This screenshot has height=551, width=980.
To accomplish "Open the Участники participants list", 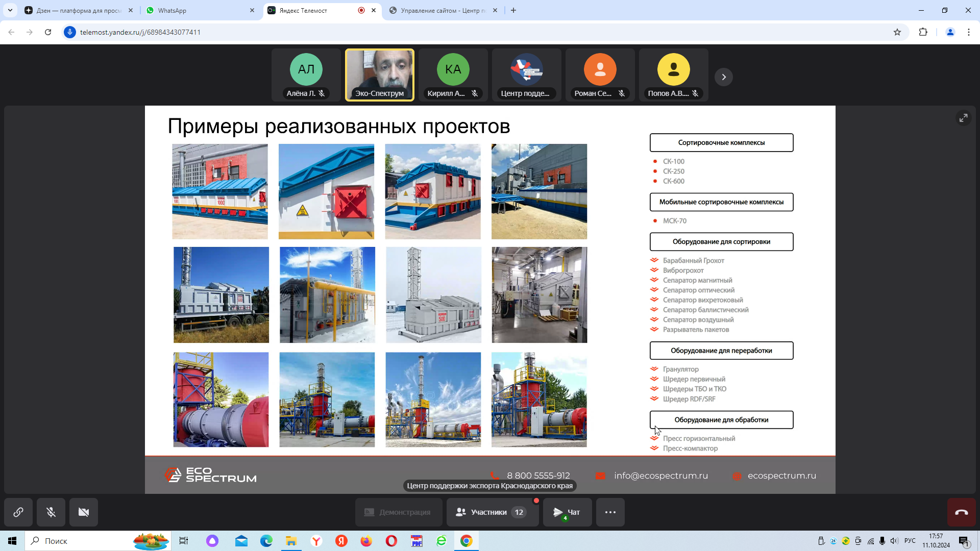I will (492, 512).
